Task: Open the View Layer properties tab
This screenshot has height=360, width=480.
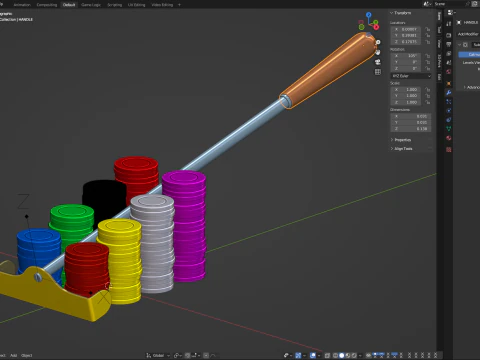Action: click(449, 53)
